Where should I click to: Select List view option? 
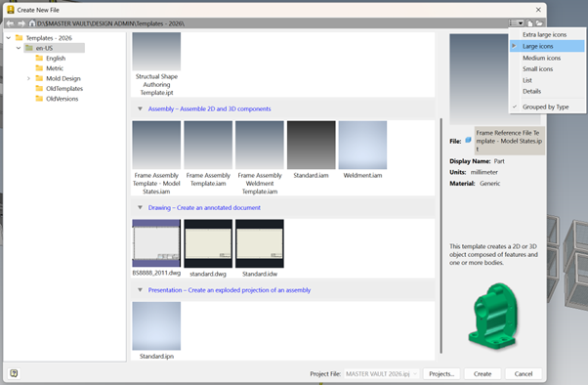point(526,80)
